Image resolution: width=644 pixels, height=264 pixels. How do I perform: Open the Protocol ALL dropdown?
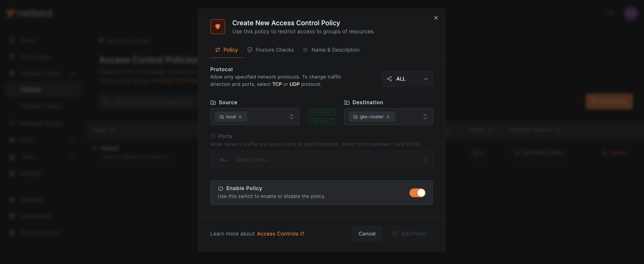tap(407, 79)
